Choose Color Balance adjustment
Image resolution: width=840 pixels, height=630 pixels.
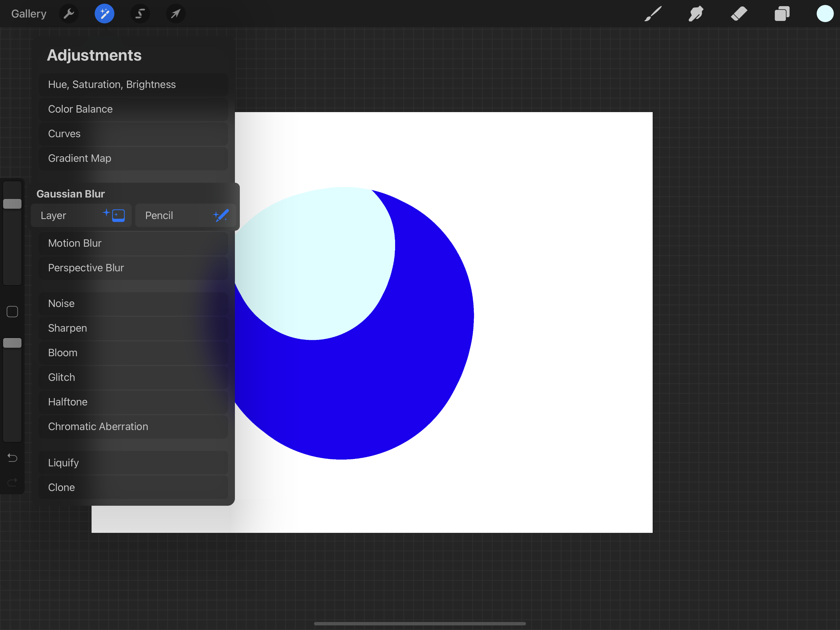point(133,109)
